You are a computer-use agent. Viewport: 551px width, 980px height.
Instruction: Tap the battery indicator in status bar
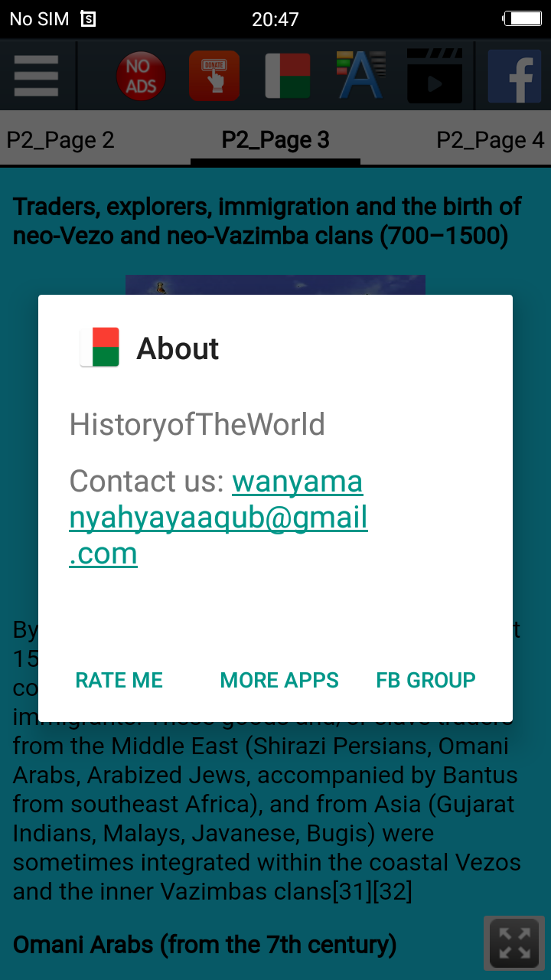click(522, 18)
